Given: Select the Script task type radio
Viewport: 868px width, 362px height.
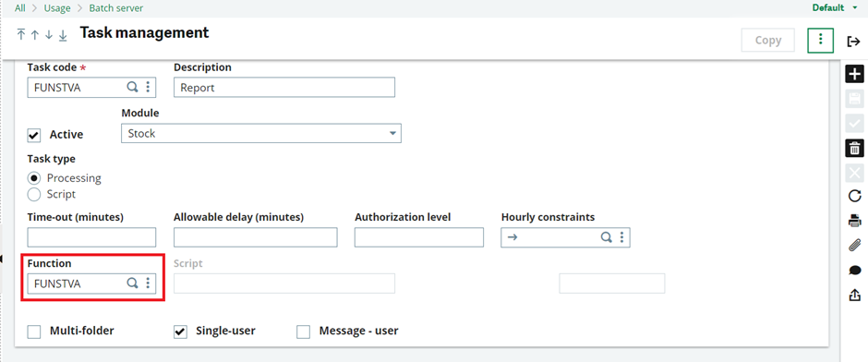Looking at the screenshot, I should click(34, 194).
